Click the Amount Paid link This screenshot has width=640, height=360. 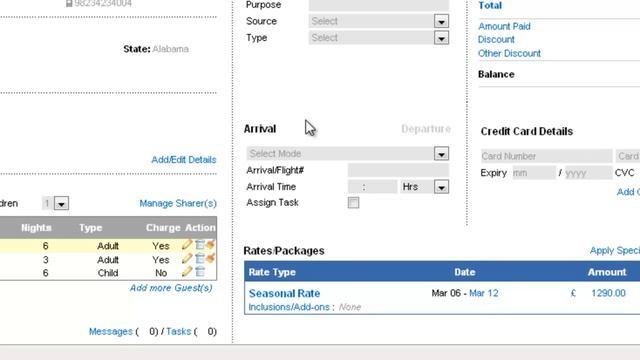pyautogui.click(x=504, y=26)
